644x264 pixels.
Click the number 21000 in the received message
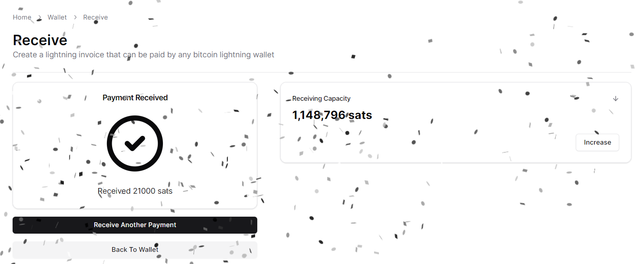pos(144,191)
